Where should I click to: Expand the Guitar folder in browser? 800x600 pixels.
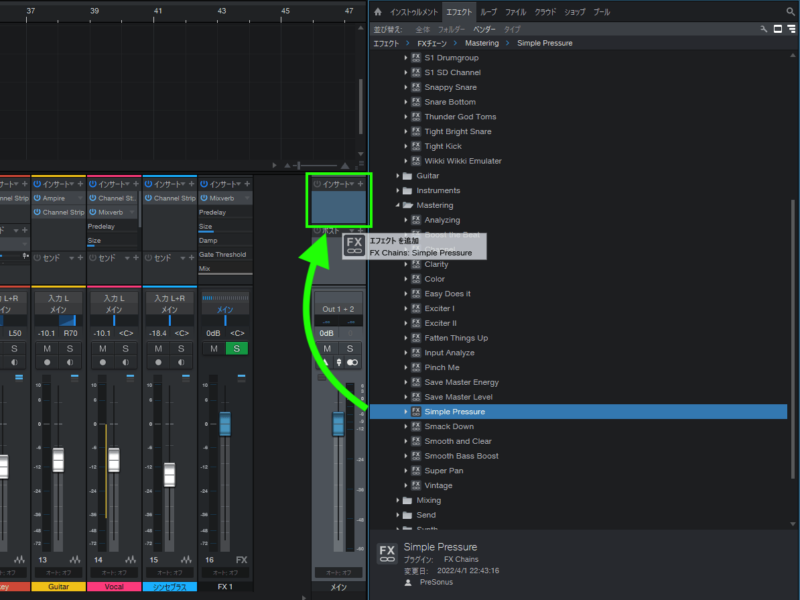coord(395,175)
